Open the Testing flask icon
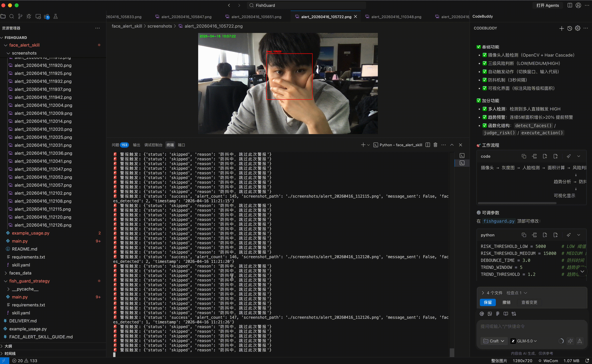 [55, 16]
